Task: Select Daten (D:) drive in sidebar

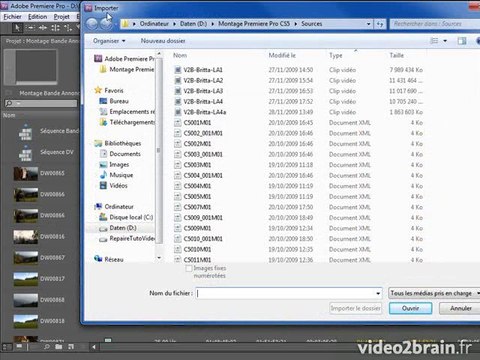Action: click(118, 228)
